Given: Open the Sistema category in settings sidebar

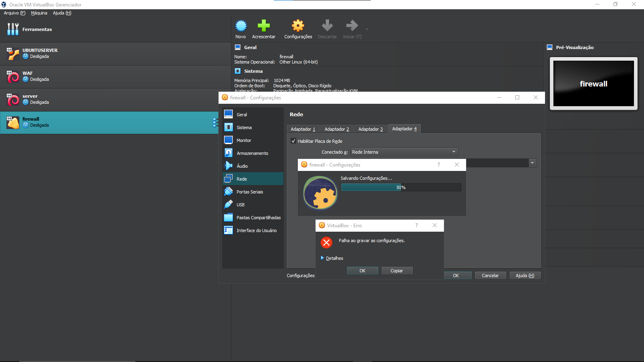Looking at the screenshot, I should [253, 128].
